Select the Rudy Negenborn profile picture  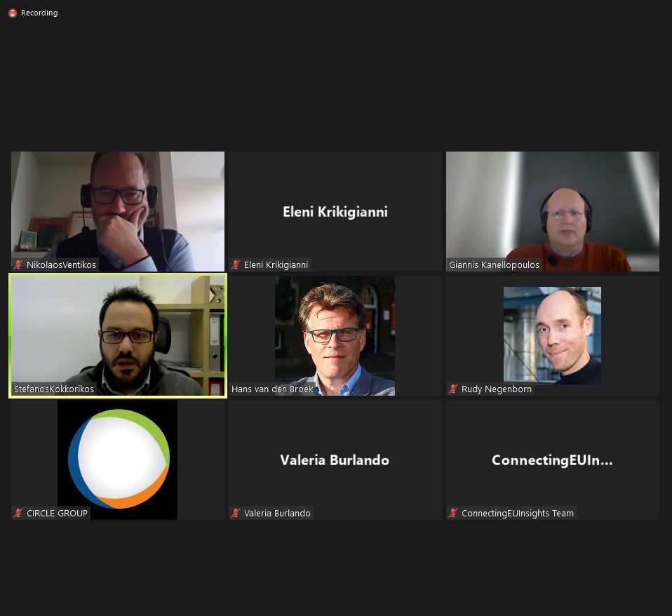[552, 335]
